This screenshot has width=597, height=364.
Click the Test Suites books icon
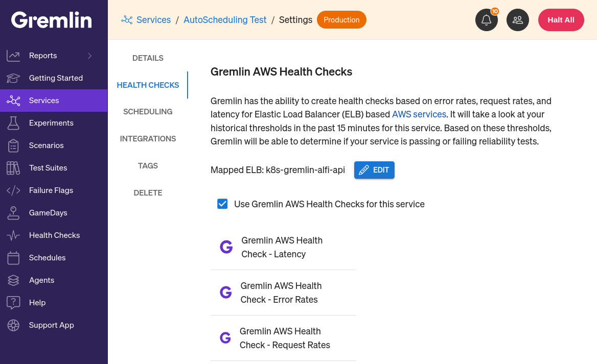(x=13, y=168)
